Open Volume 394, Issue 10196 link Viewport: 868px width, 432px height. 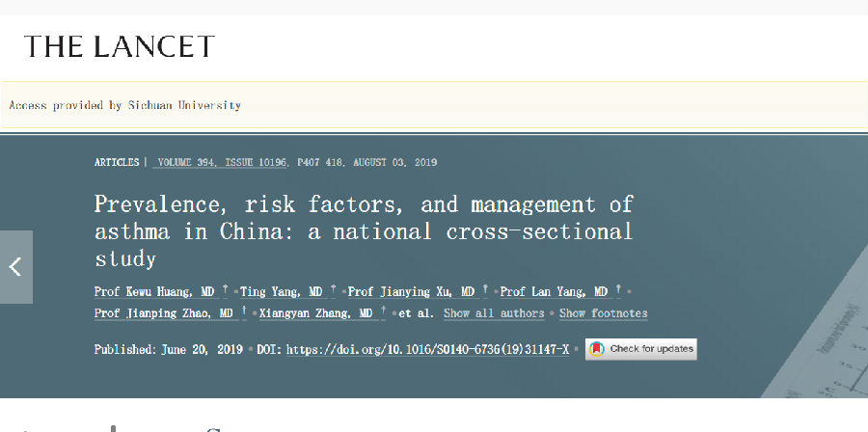point(220,163)
